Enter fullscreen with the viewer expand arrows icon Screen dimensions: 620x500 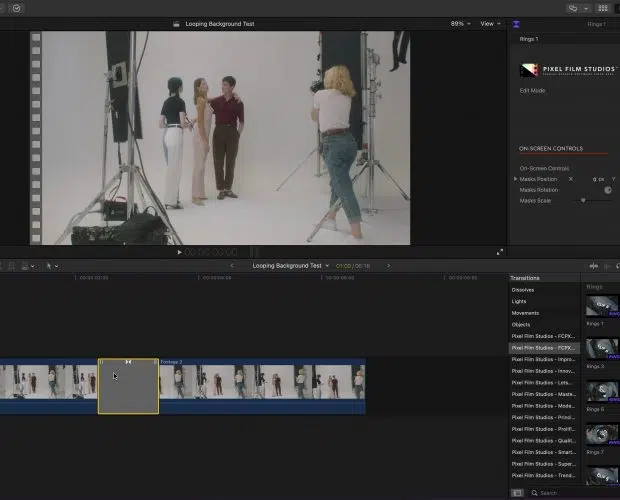[500, 252]
